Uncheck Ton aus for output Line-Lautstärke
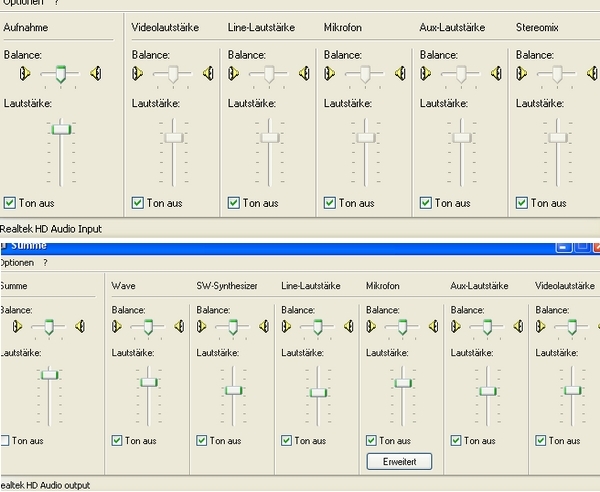This screenshot has height=492, width=600. tap(286, 440)
